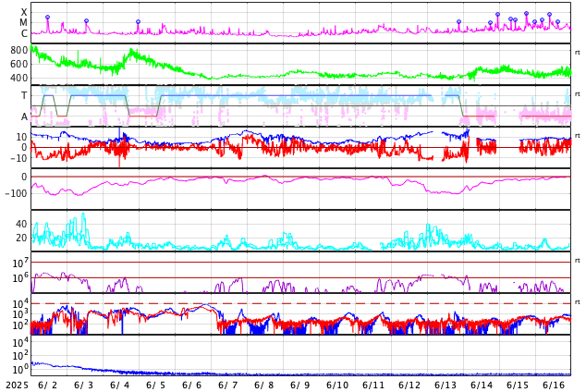Click the 6/ 3 date label
The width and height of the screenshot is (586, 392).
(84, 385)
